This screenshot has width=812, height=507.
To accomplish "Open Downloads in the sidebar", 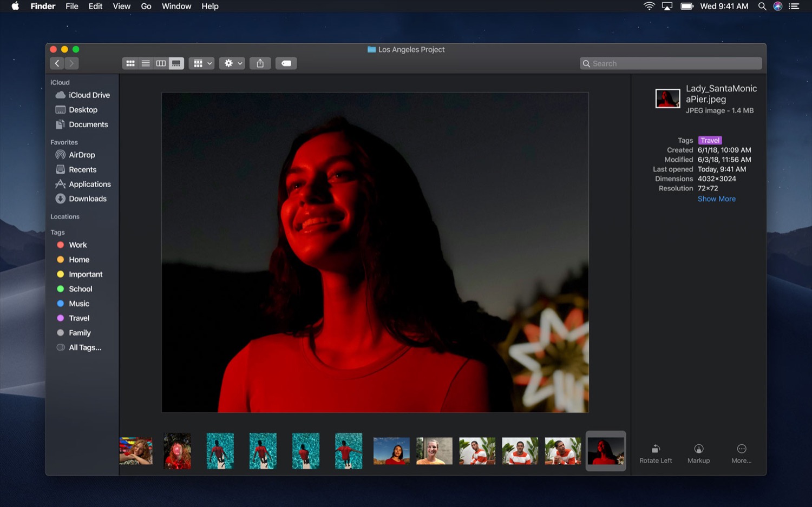I will [81, 199].
